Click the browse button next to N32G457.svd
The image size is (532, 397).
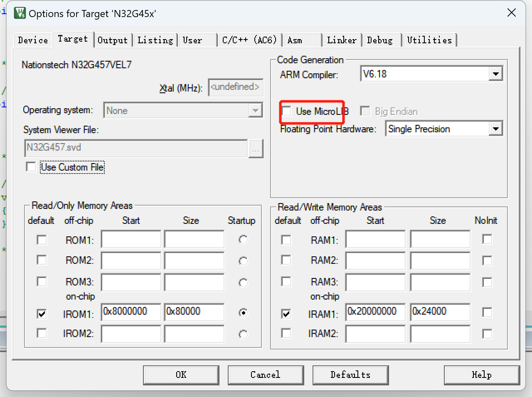tap(256, 149)
